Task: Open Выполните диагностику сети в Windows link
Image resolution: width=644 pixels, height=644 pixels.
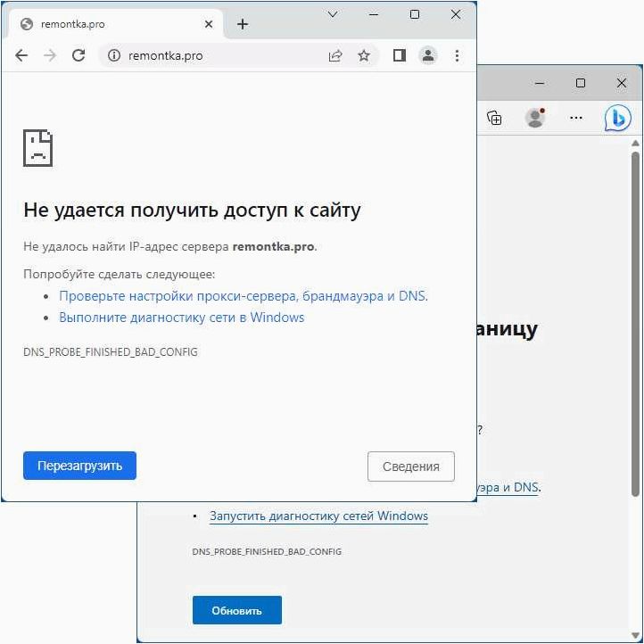Action: (182, 318)
